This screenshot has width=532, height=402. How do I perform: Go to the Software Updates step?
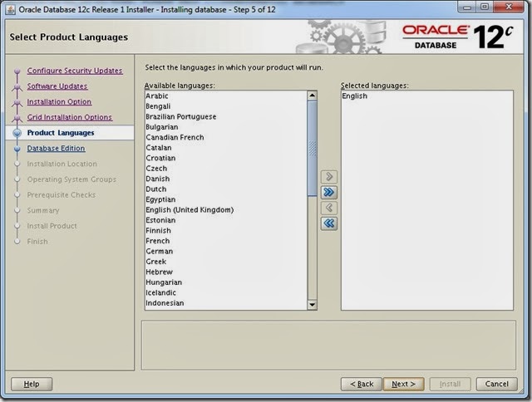(x=57, y=86)
